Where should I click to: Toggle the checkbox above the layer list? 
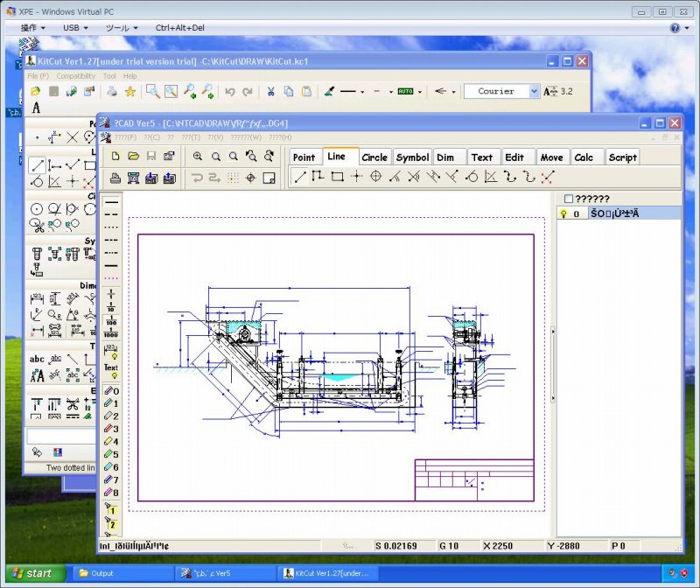click(570, 199)
